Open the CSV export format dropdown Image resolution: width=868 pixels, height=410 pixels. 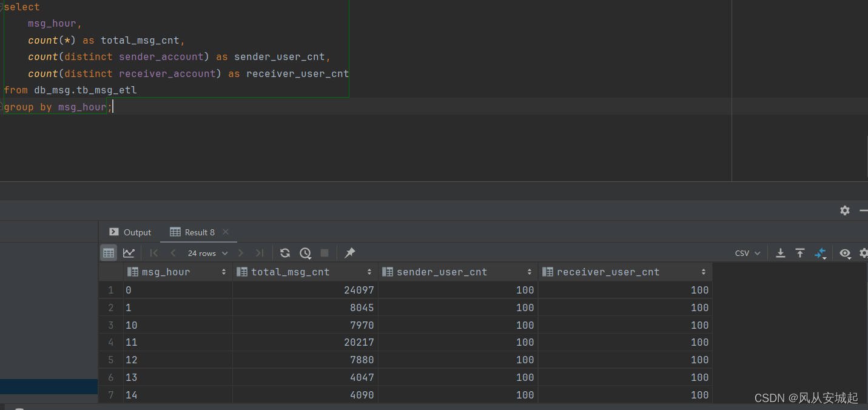tap(747, 253)
